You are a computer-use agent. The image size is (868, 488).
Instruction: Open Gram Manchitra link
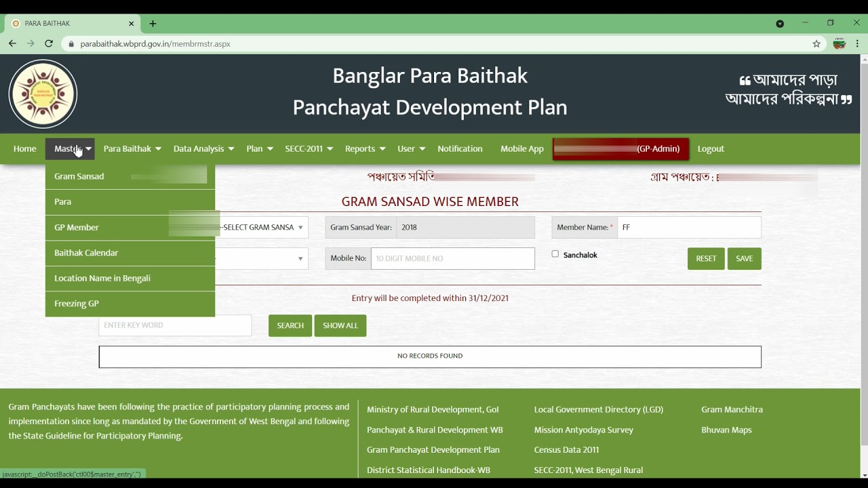click(x=732, y=409)
